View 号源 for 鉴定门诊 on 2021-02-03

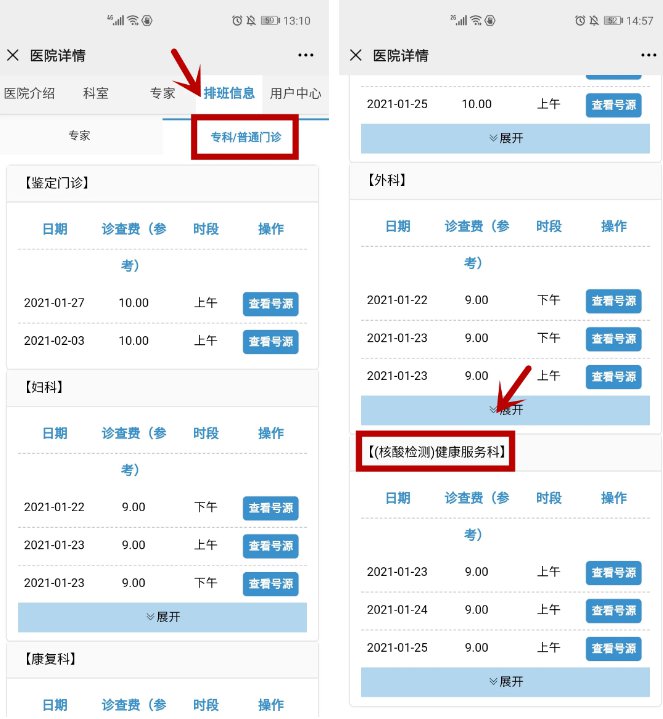click(x=271, y=342)
